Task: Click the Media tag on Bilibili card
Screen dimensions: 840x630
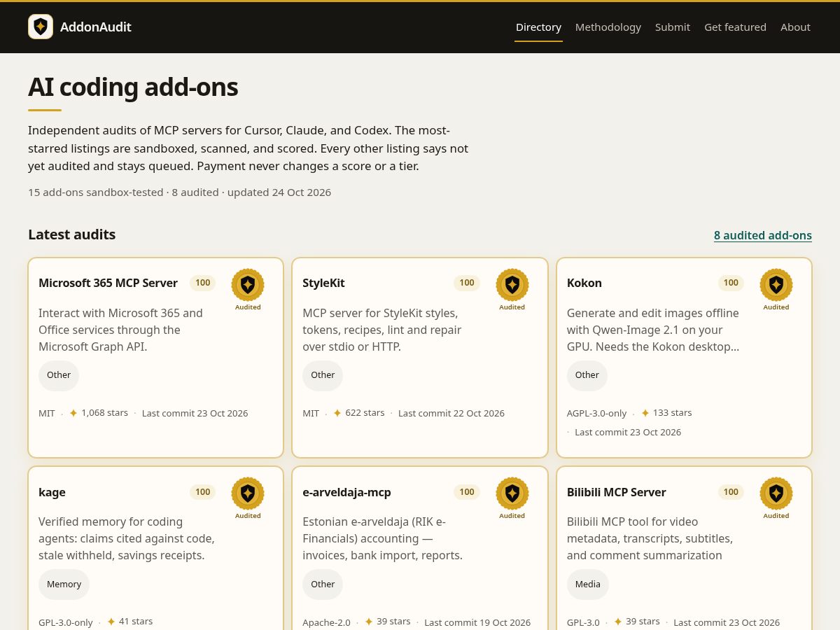Action: [588, 584]
